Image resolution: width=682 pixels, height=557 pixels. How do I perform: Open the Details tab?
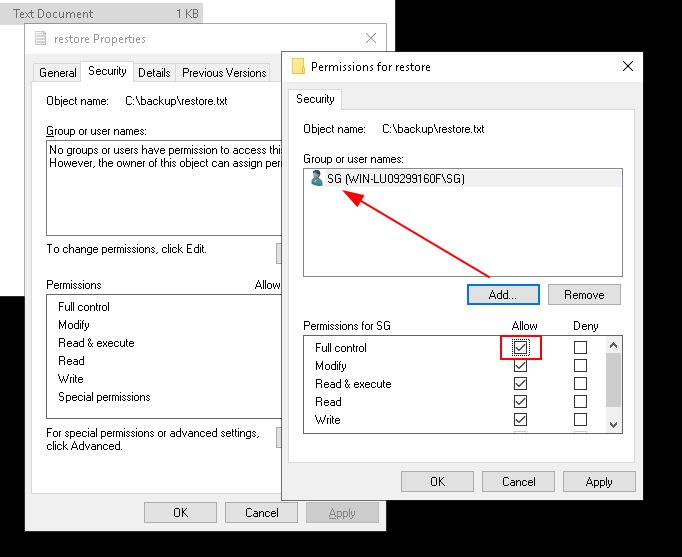[154, 73]
